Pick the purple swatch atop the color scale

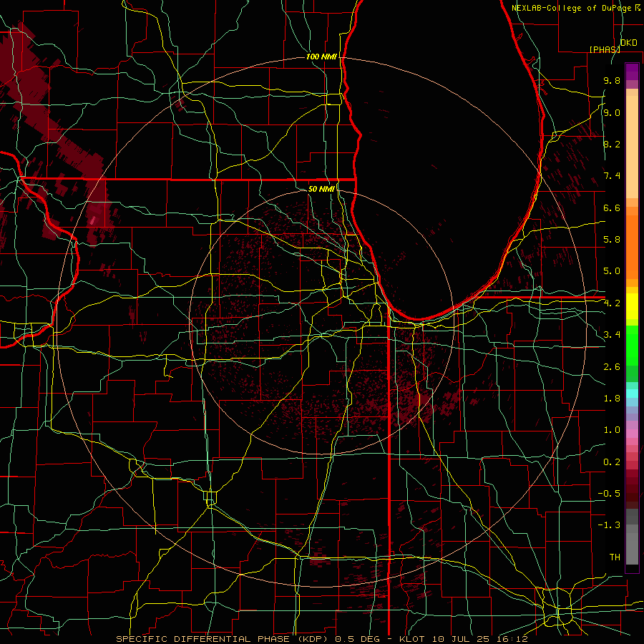coord(632,72)
